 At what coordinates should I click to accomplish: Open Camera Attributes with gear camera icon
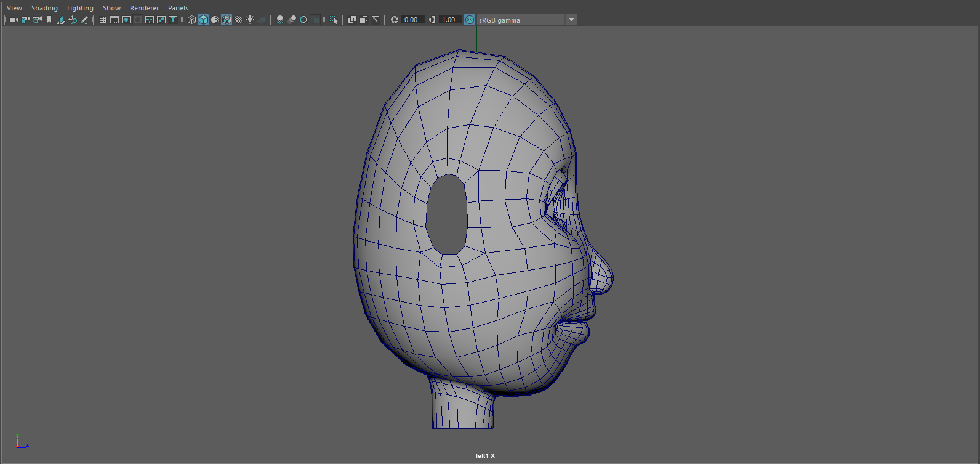tap(37, 20)
